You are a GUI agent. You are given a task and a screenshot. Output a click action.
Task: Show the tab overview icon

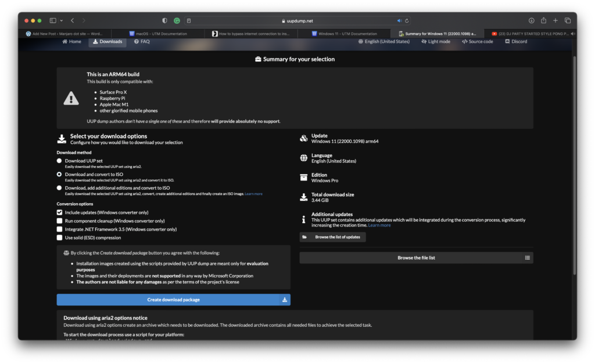pos(568,20)
